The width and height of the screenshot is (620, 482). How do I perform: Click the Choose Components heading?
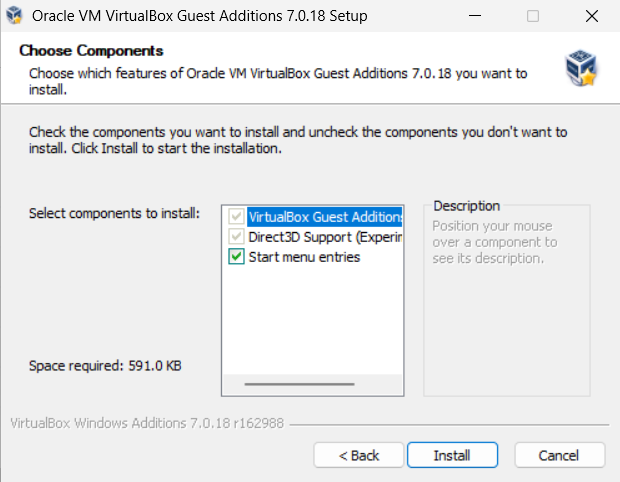click(x=91, y=50)
